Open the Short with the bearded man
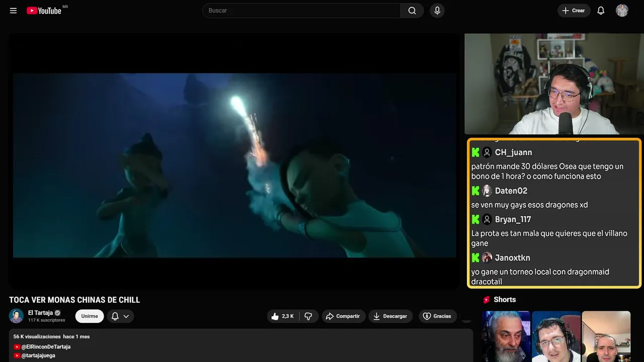 (x=506, y=336)
